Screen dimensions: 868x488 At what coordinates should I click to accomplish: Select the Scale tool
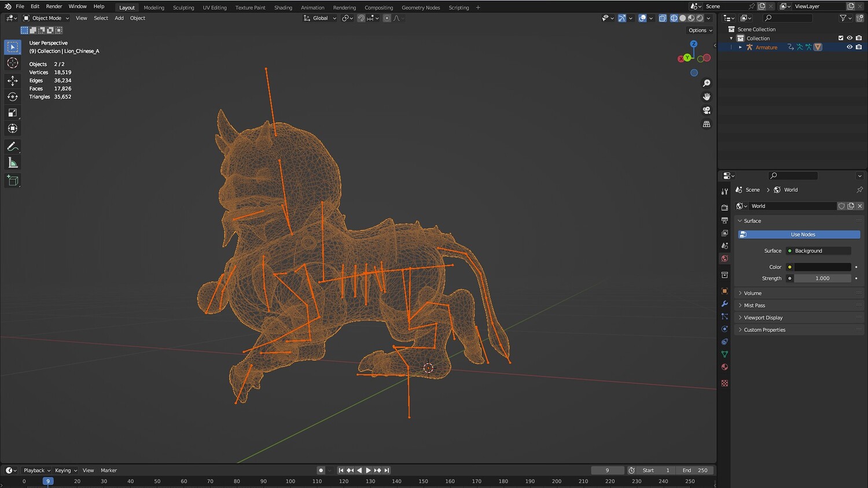pyautogui.click(x=13, y=113)
